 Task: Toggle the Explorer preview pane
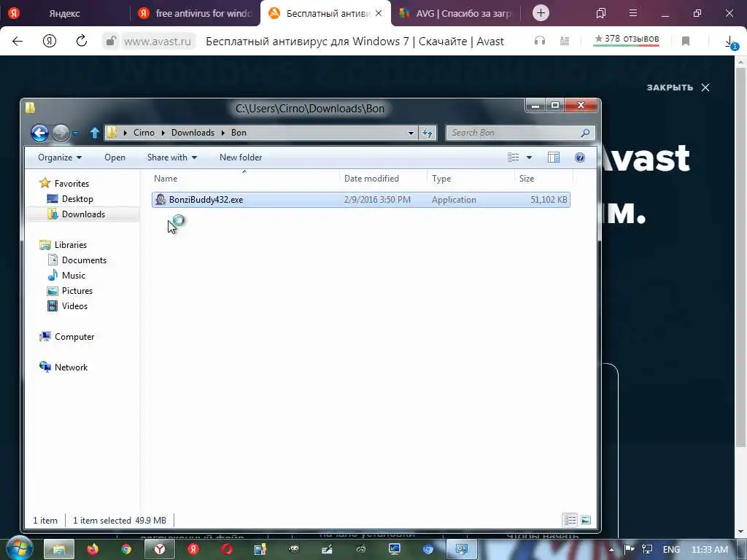point(554,157)
